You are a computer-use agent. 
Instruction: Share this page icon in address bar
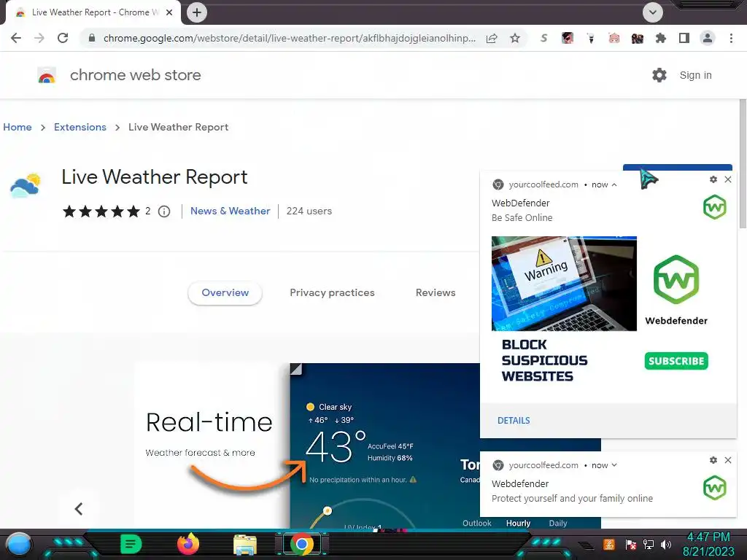click(x=492, y=38)
